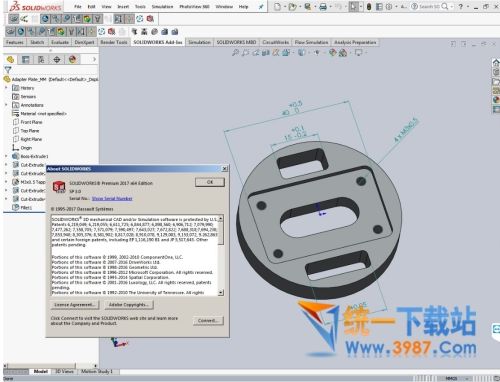Open the DisplayManager appearance sphere tab

click(x=72, y=59)
